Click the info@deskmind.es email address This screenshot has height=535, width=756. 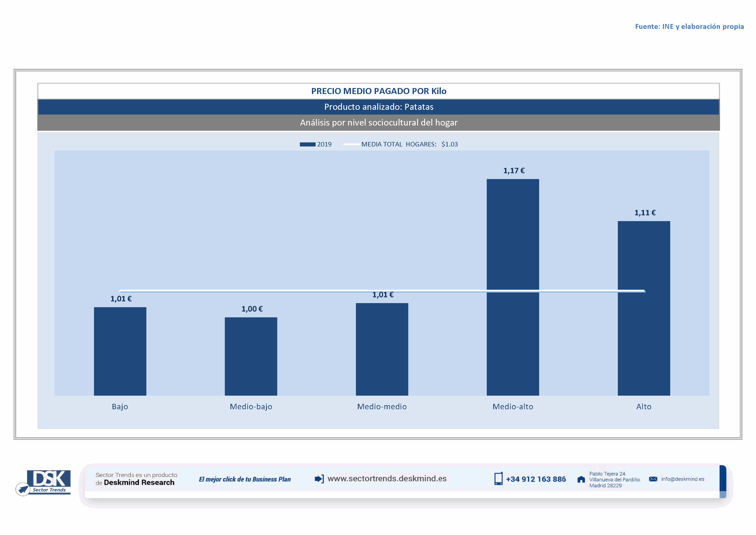[x=682, y=479]
